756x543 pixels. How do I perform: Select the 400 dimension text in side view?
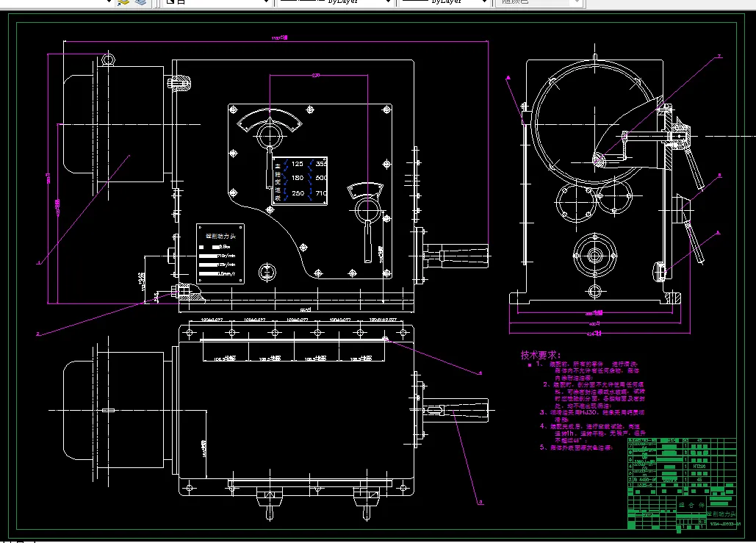pyautogui.click(x=594, y=324)
